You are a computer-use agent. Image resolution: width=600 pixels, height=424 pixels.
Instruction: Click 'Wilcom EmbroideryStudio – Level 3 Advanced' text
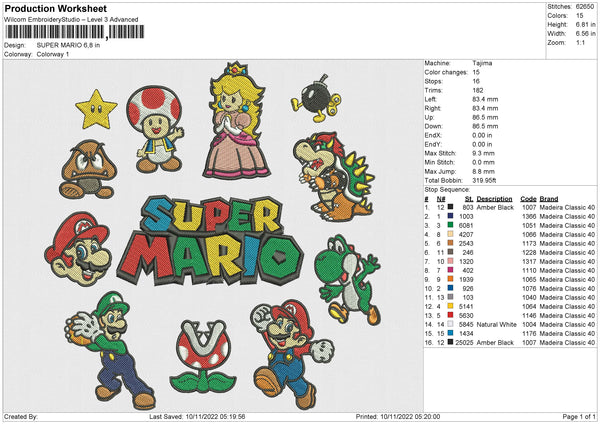(71, 20)
